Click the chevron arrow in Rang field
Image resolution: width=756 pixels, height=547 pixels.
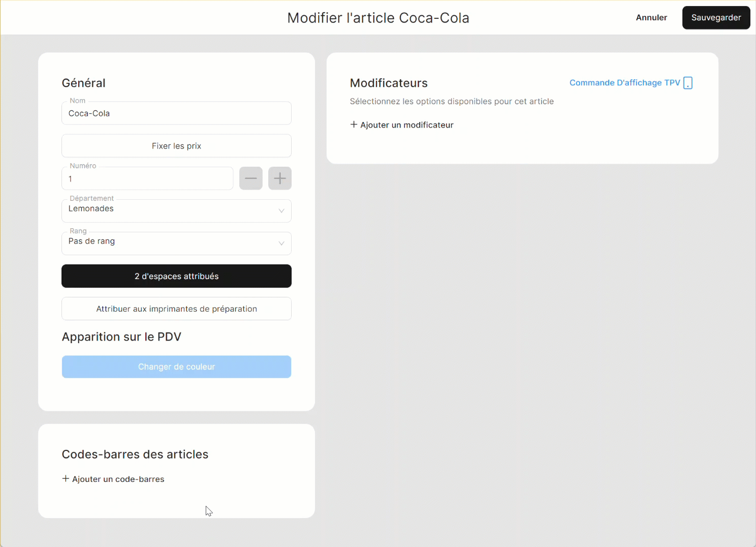click(281, 244)
